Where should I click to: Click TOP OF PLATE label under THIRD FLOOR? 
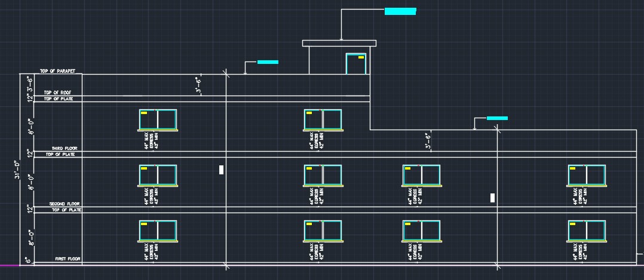point(60,155)
